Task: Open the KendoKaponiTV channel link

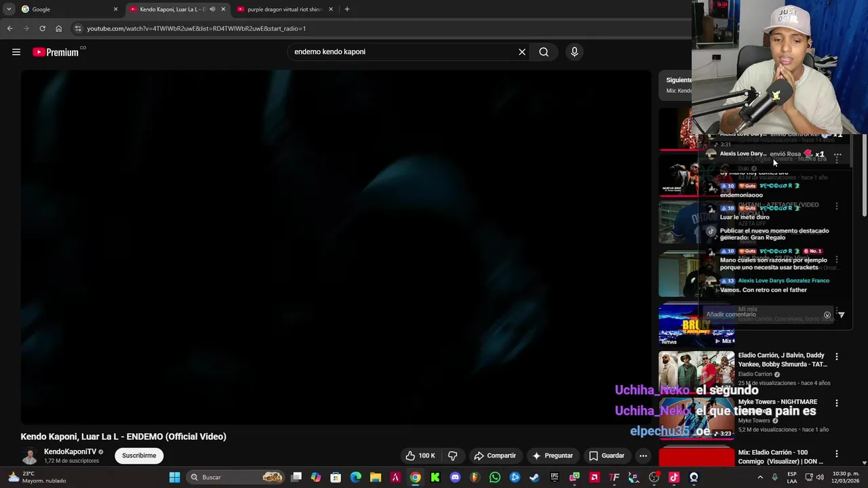Action: pyautogui.click(x=70, y=451)
